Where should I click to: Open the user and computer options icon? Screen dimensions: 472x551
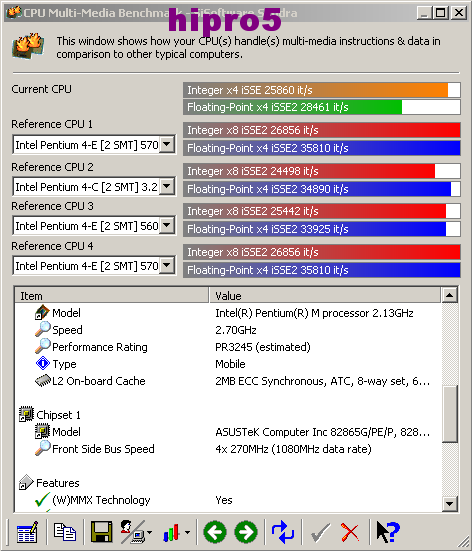click(x=133, y=532)
